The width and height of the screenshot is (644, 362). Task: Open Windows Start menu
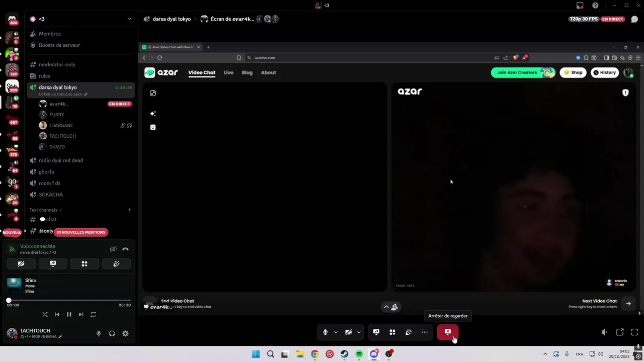point(256,354)
